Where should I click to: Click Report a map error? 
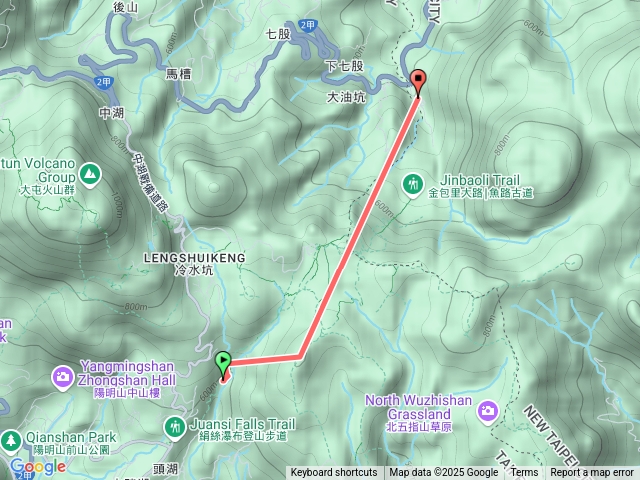click(591, 473)
